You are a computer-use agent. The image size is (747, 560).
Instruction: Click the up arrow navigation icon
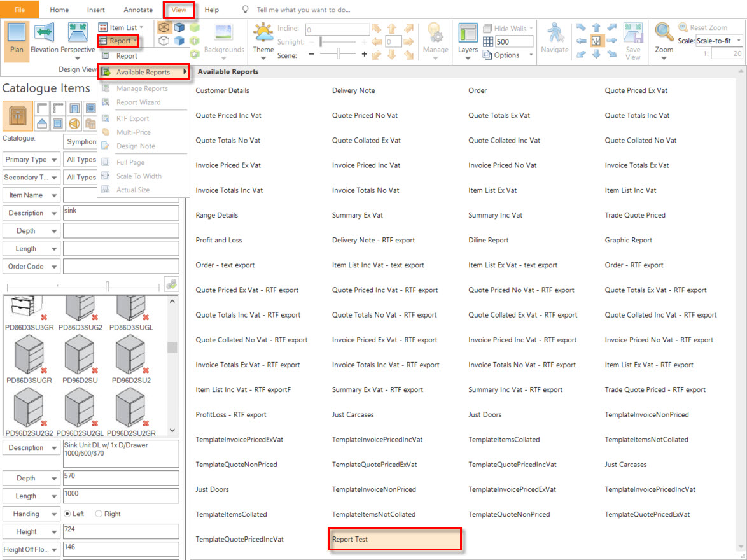(x=596, y=27)
